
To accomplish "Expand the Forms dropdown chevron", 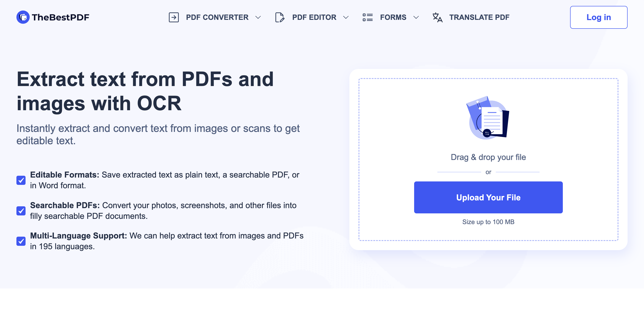I will tap(416, 17).
